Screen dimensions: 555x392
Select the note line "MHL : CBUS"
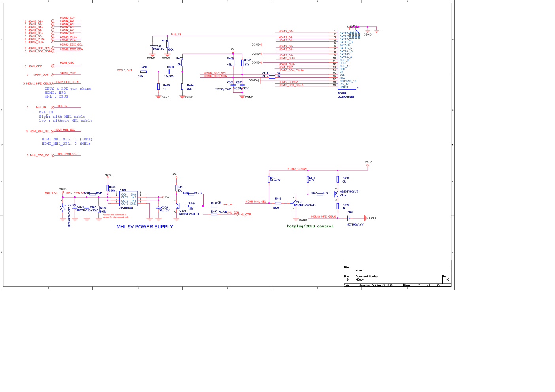(56, 97)
